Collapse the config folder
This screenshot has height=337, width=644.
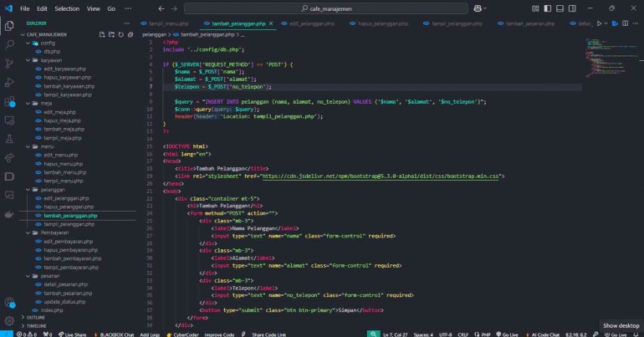click(x=28, y=43)
